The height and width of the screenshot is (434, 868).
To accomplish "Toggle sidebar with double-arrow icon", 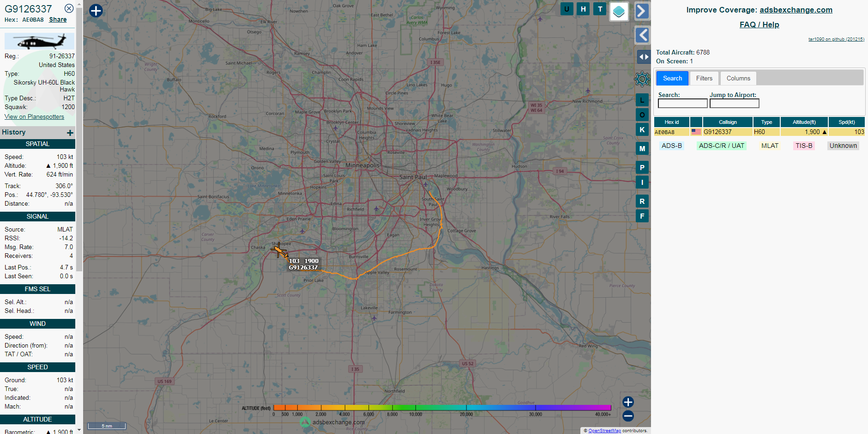I will pos(644,57).
